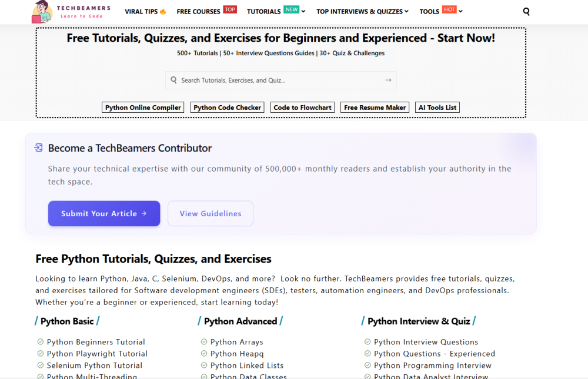Click magnifier icon inside tutorials search box
Screen dimensions: 588x379
[x=173, y=80]
